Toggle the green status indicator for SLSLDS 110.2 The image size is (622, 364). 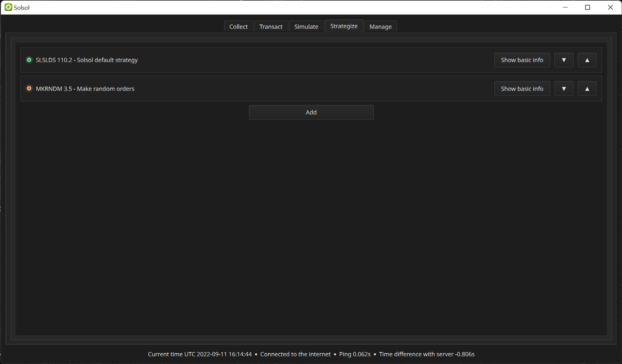(x=29, y=60)
